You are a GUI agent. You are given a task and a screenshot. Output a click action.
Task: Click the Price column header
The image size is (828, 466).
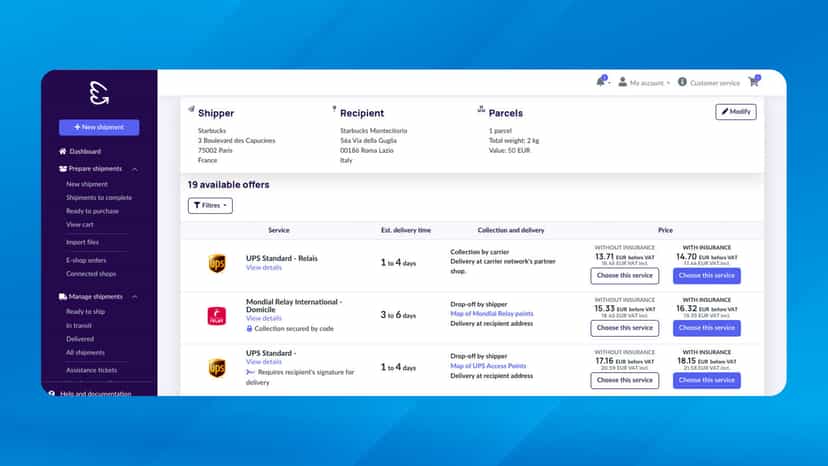pos(665,230)
